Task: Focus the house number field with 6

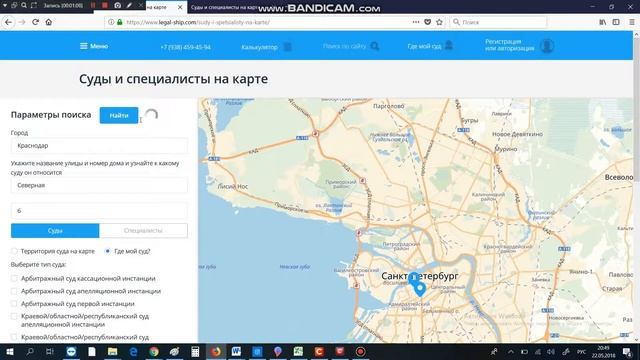Action: point(99,211)
